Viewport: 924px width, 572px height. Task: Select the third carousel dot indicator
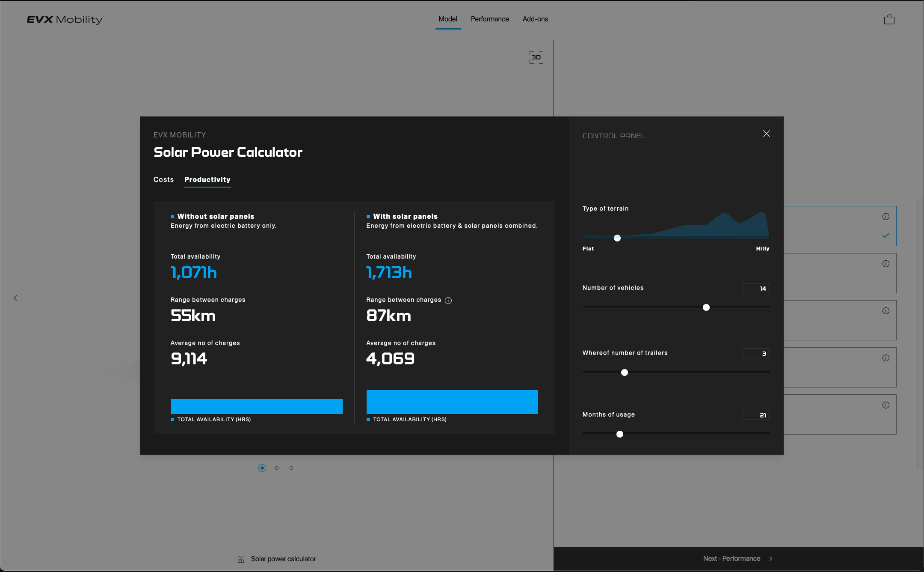(291, 468)
